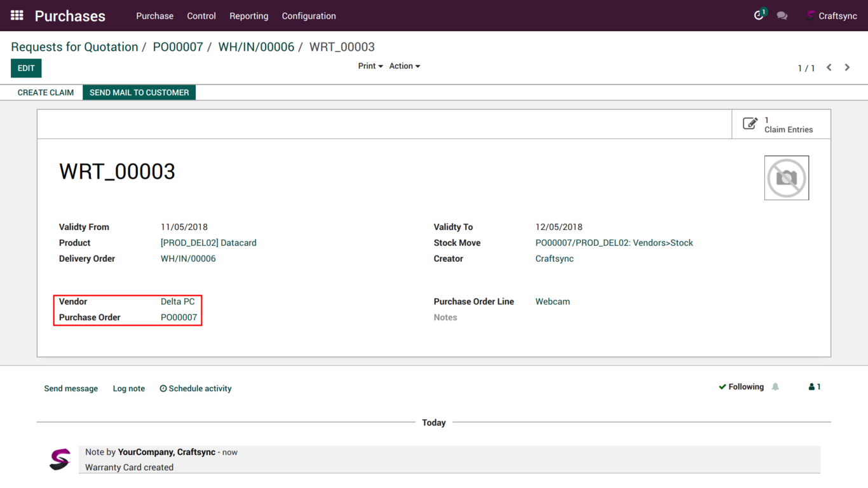Open the conversations chat icon
868x488 pixels.
tap(782, 16)
